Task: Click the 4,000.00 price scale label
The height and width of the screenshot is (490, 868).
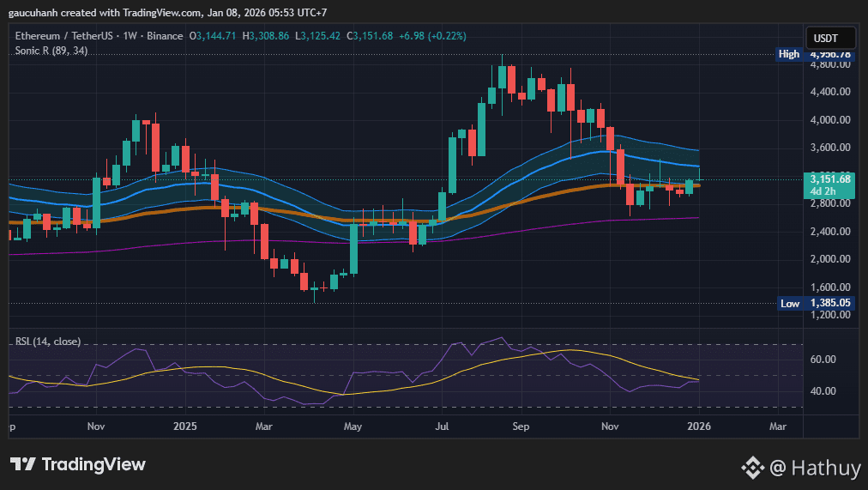Action: [829, 120]
